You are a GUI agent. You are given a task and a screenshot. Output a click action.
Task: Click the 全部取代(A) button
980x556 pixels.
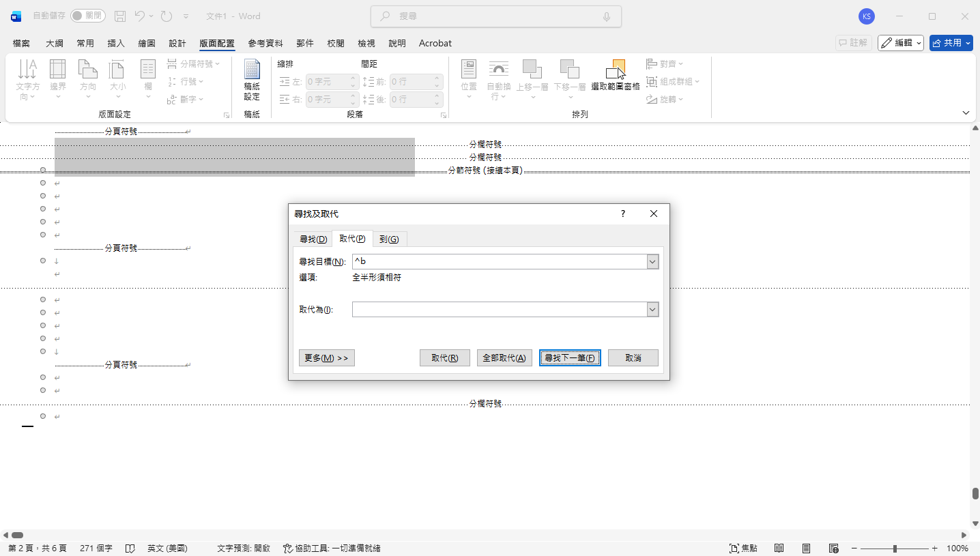504,357
